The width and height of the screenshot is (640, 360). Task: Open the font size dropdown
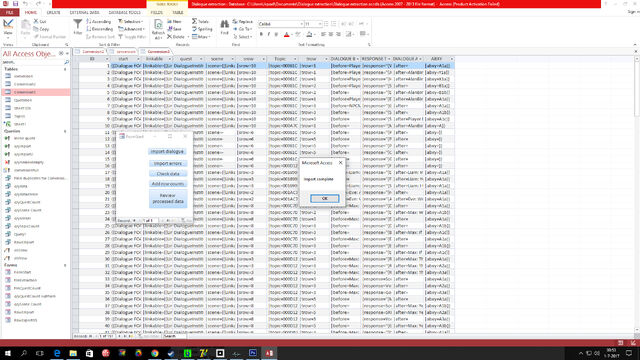pyautogui.click(x=320, y=24)
